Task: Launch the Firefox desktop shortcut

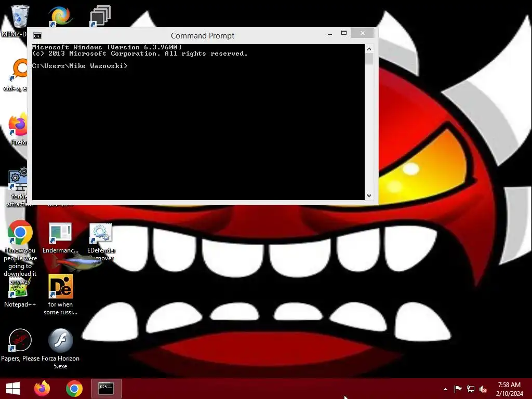Action: tap(18, 125)
